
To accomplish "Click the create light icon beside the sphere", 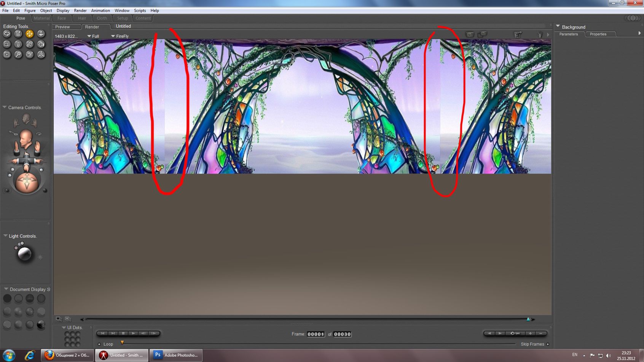I will 40,257.
